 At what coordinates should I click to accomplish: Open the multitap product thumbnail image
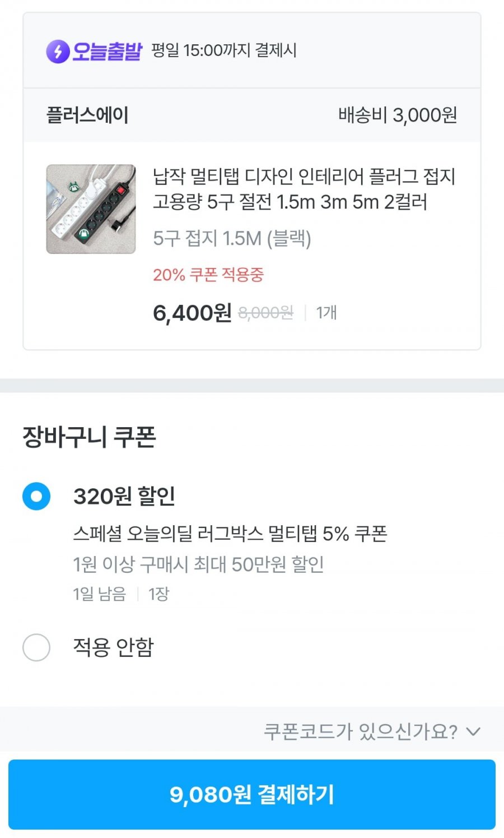pos(91,209)
